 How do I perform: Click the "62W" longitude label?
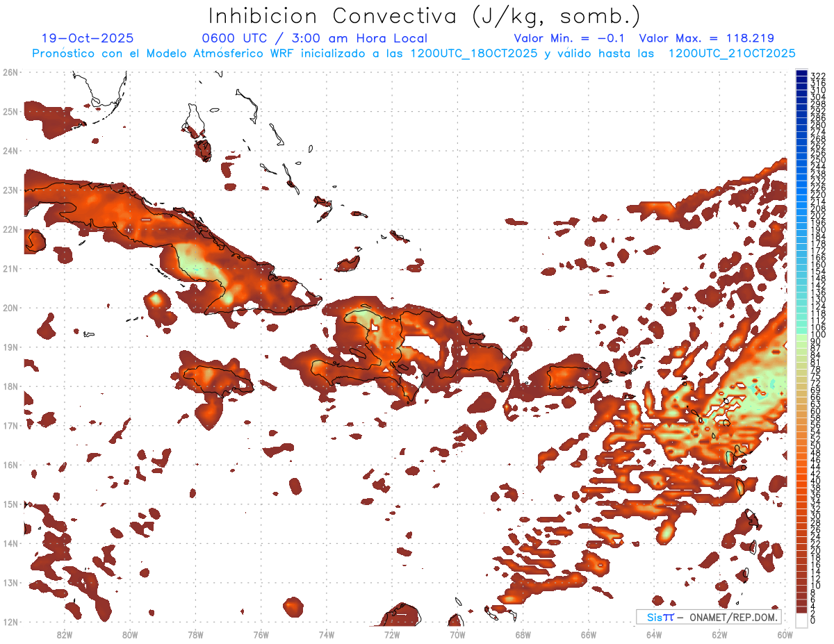pos(719,634)
